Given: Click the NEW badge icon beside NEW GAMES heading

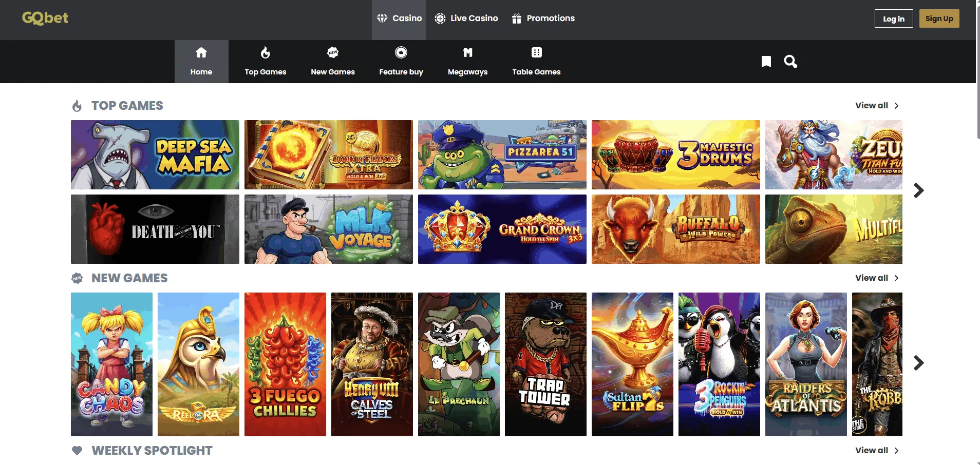Looking at the screenshot, I should (x=77, y=278).
